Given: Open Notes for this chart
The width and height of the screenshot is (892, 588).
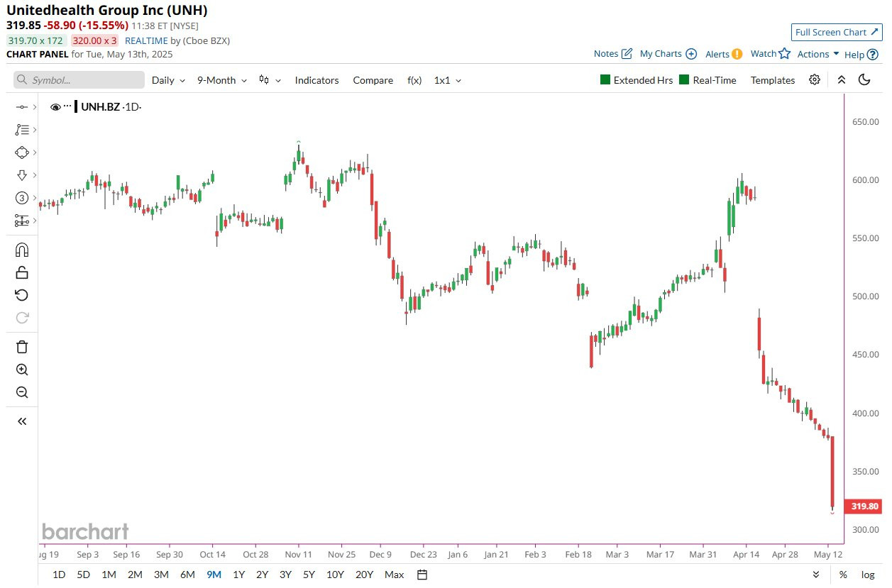Looking at the screenshot, I should 612,53.
